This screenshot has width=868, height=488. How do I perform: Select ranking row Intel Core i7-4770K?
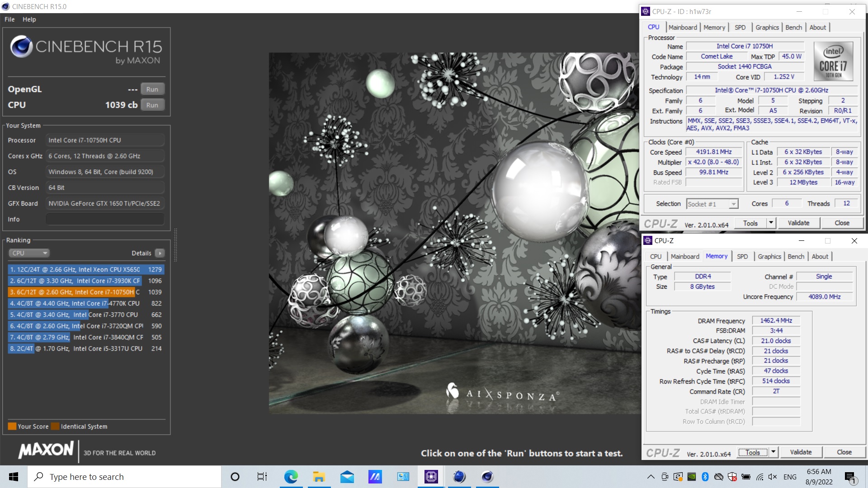[x=86, y=303]
